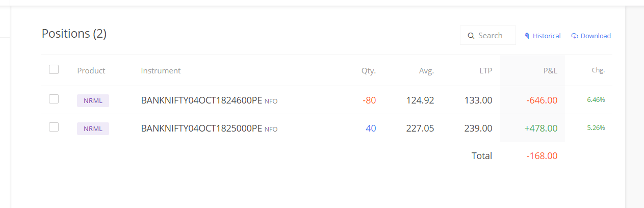Screen dimensions: 644x208
Task: Click the search magnifier icon
Action: [471, 36]
